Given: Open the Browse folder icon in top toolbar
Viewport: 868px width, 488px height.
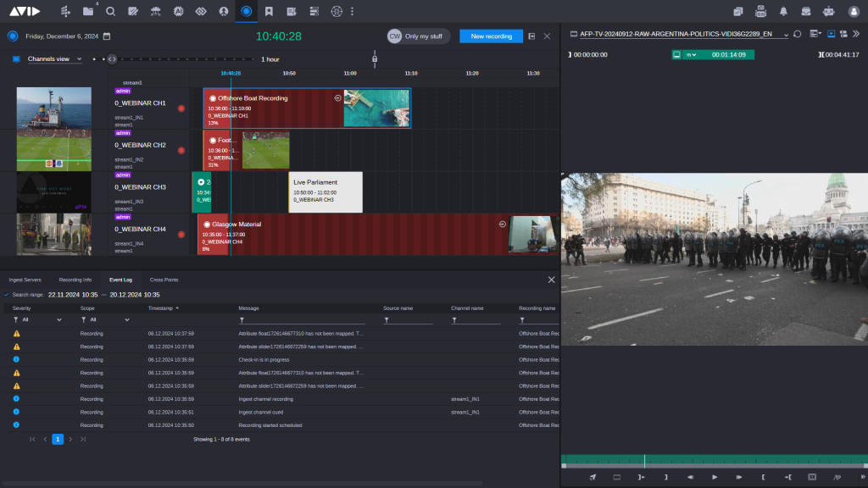Looking at the screenshot, I should [x=88, y=11].
